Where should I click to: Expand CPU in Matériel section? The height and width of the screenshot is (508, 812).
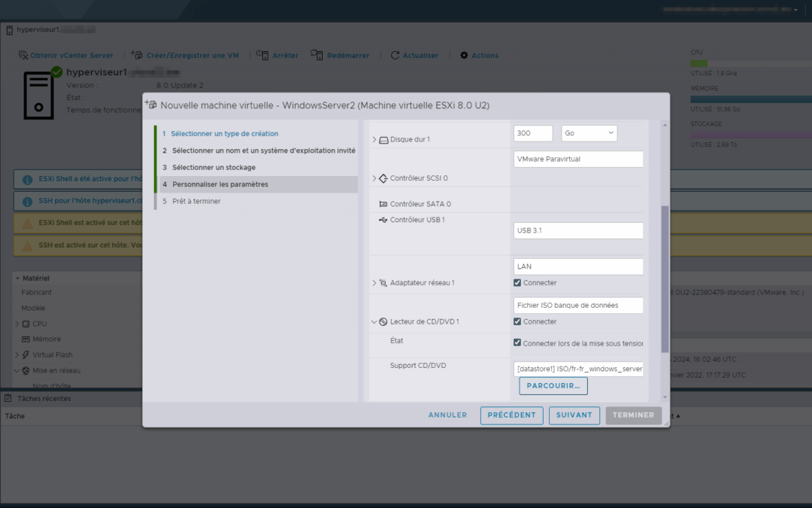pyautogui.click(x=17, y=324)
